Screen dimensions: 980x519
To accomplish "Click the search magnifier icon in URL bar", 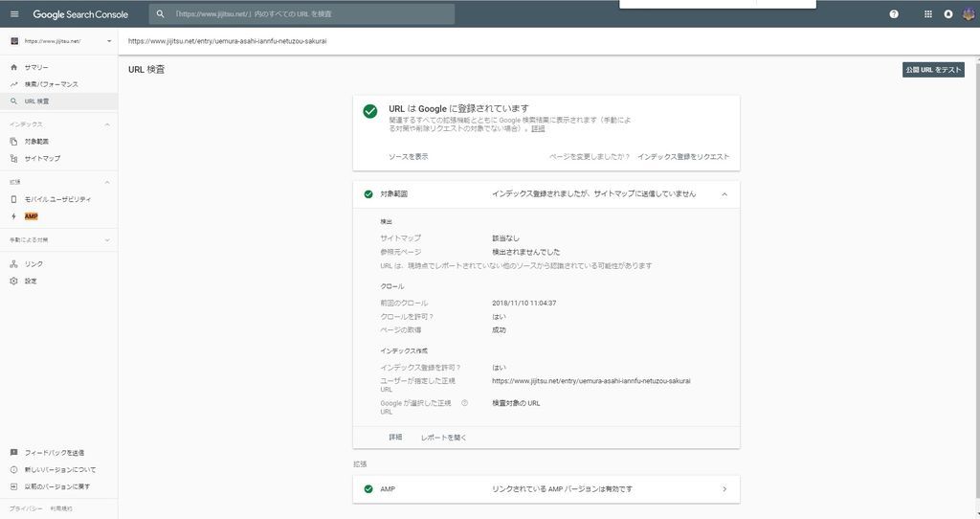I will point(160,13).
